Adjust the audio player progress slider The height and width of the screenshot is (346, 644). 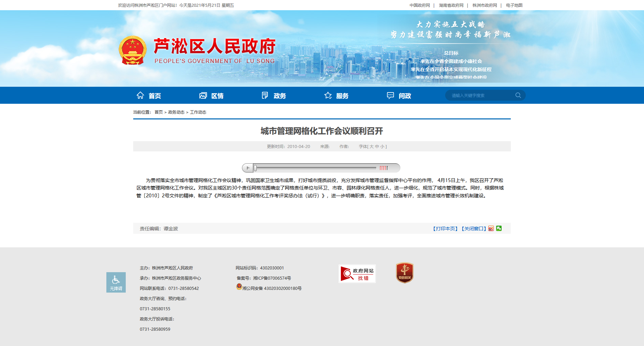[x=315, y=168]
